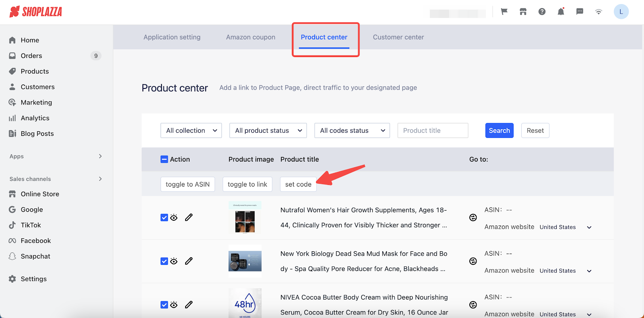Open Amazon website dropdown for Nutrafol
The height and width of the screenshot is (318, 644).
point(566,227)
